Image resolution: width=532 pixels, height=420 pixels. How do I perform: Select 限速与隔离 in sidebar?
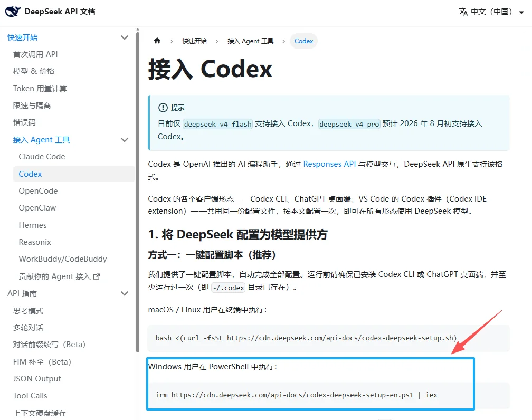[x=32, y=106]
